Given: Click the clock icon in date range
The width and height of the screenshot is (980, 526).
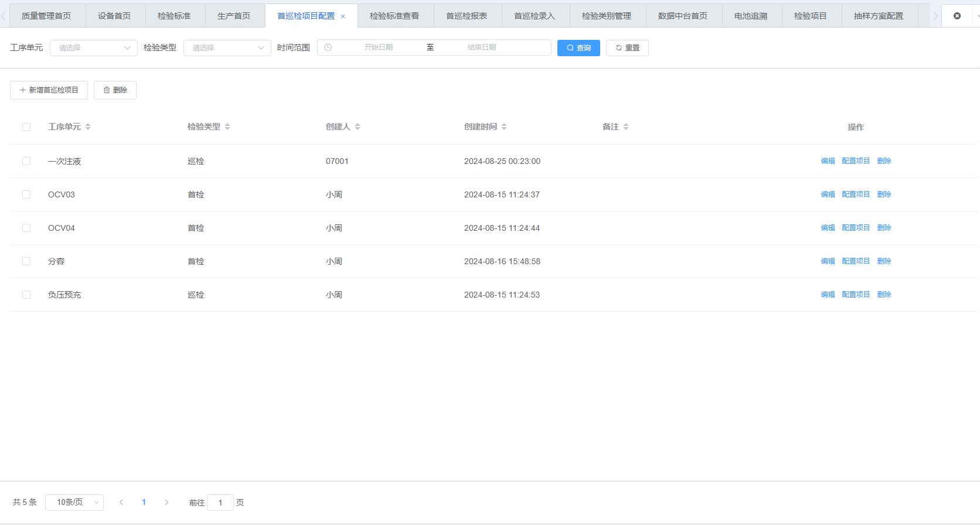Looking at the screenshot, I should (x=328, y=47).
